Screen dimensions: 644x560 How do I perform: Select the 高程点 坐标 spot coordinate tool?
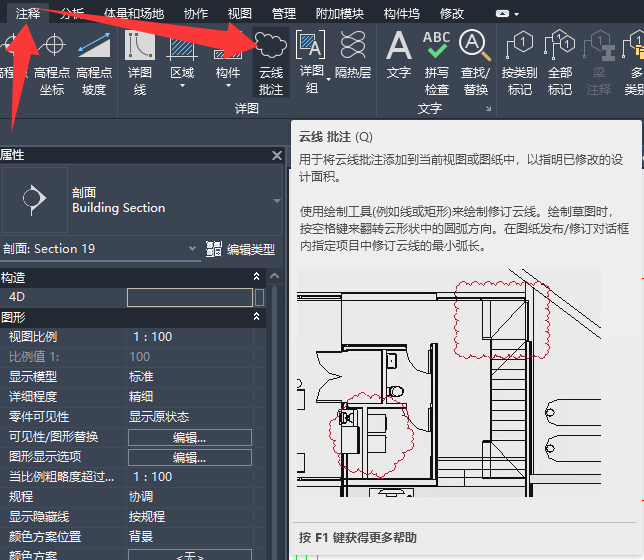[x=53, y=64]
